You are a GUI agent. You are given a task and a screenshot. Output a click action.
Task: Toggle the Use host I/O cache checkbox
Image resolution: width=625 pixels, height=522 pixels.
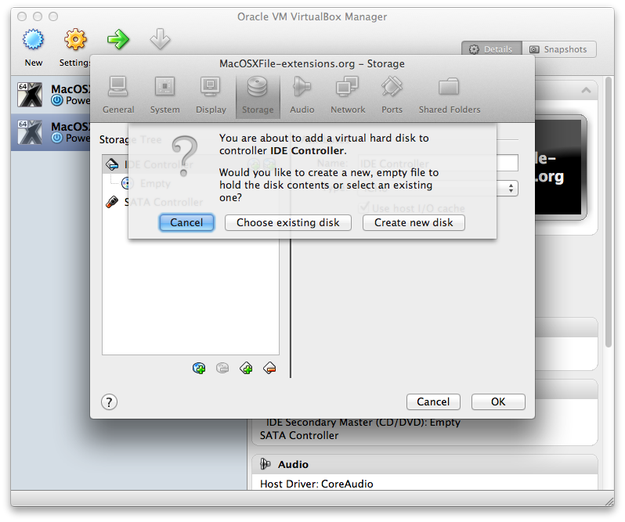(x=363, y=208)
